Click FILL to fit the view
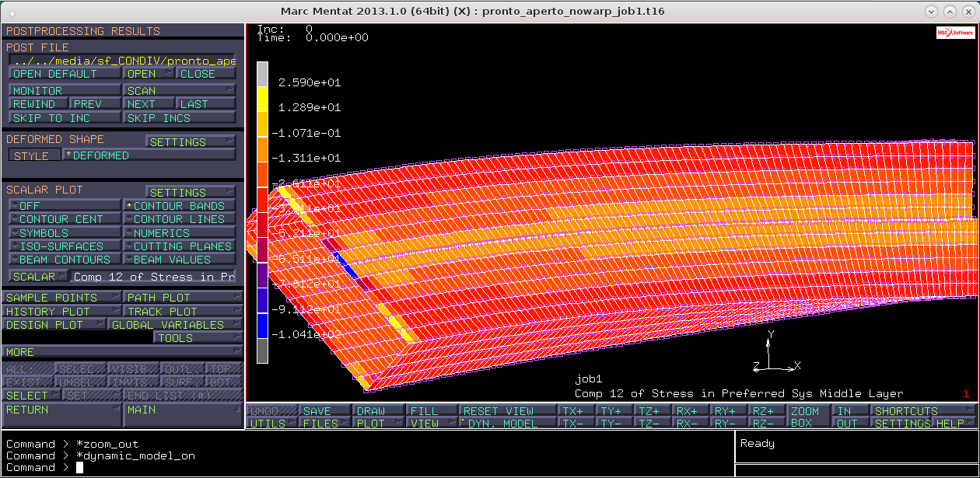Screen dimensions: 980x478 pyautogui.click(x=433, y=410)
